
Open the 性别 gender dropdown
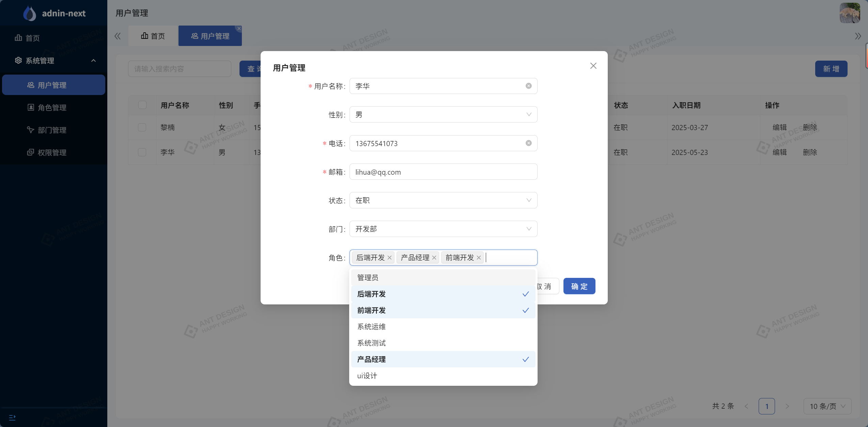443,114
